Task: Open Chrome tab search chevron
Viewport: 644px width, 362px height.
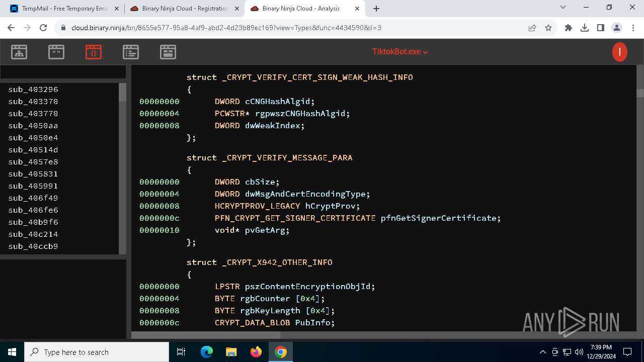Action: coord(563,8)
